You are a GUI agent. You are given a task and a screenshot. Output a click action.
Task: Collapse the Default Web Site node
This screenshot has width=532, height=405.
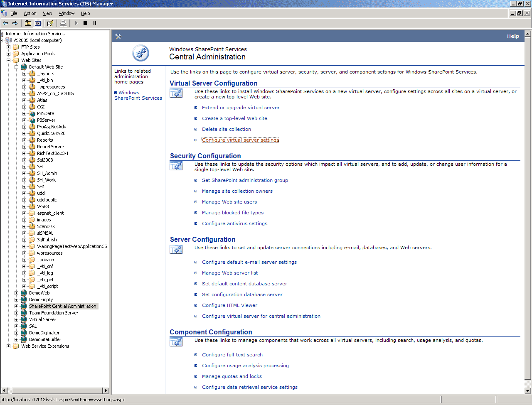[x=17, y=67]
